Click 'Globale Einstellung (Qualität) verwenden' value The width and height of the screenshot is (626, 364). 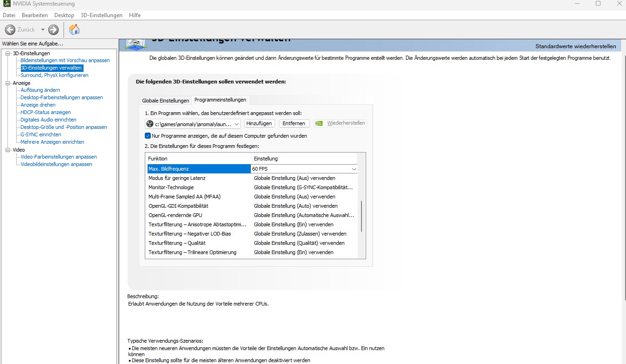299,243
